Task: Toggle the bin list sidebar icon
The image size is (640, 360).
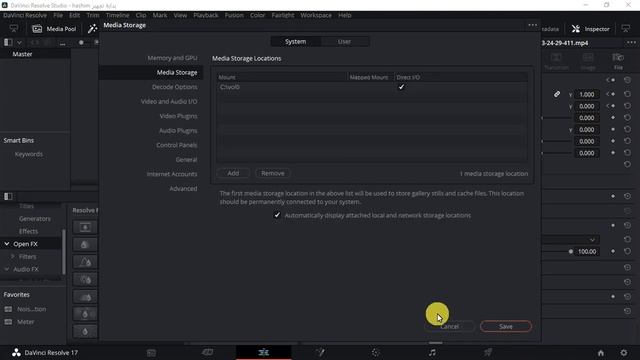Action: (8, 42)
